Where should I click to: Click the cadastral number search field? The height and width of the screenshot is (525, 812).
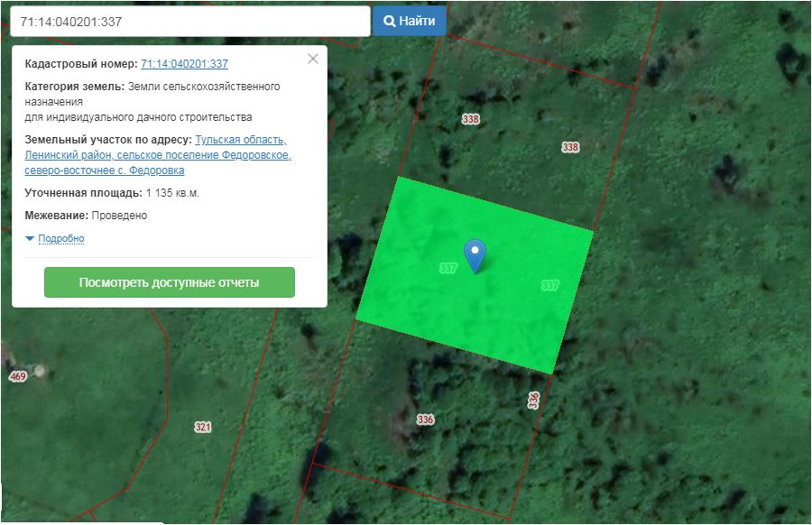[189, 21]
